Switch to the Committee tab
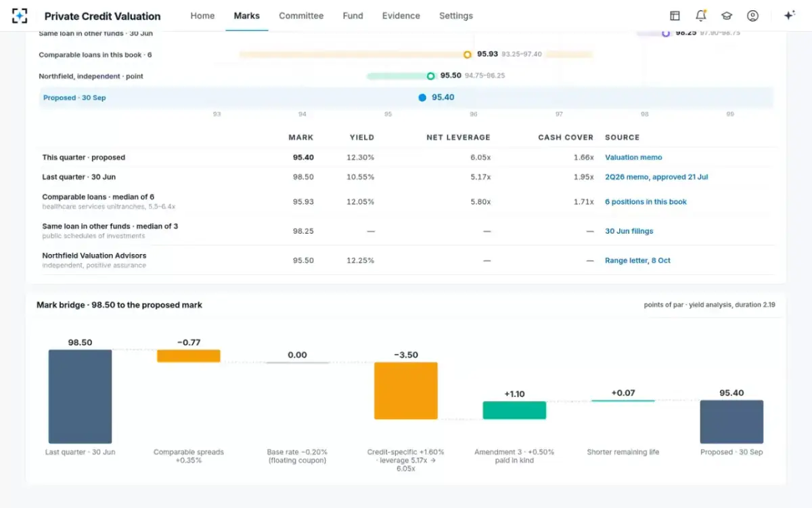 pyautogui.click(x=301, y=16)
